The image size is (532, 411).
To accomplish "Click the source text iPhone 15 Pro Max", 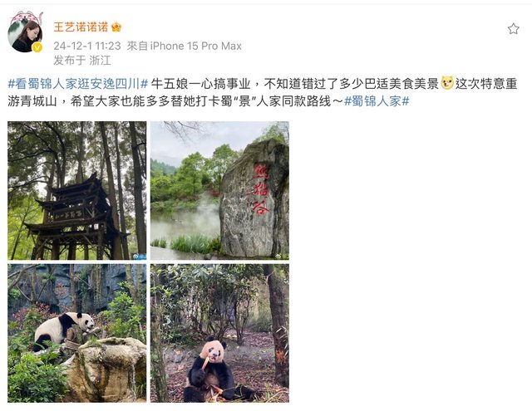I will click(x=196, y=46).
